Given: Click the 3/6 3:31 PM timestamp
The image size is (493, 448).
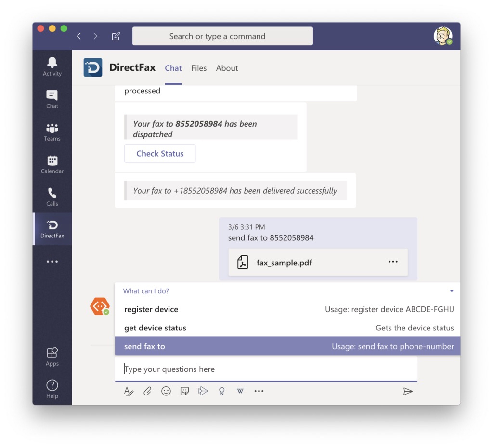Looking at the screenshot, I should (246, 227).
